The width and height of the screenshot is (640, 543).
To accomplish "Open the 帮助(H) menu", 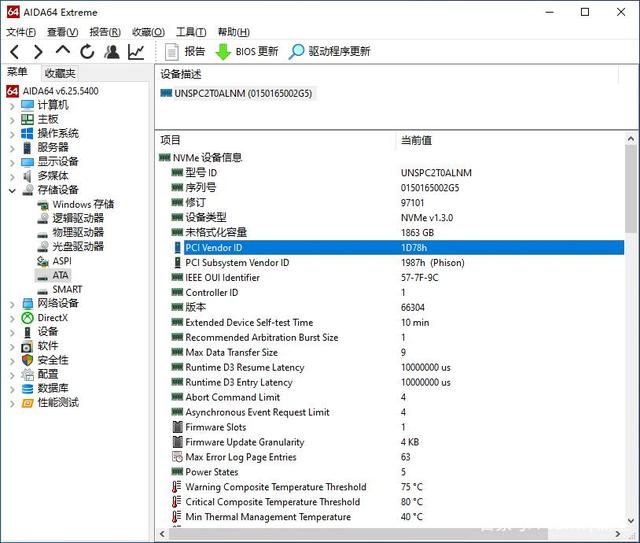I will click(233, 32).
